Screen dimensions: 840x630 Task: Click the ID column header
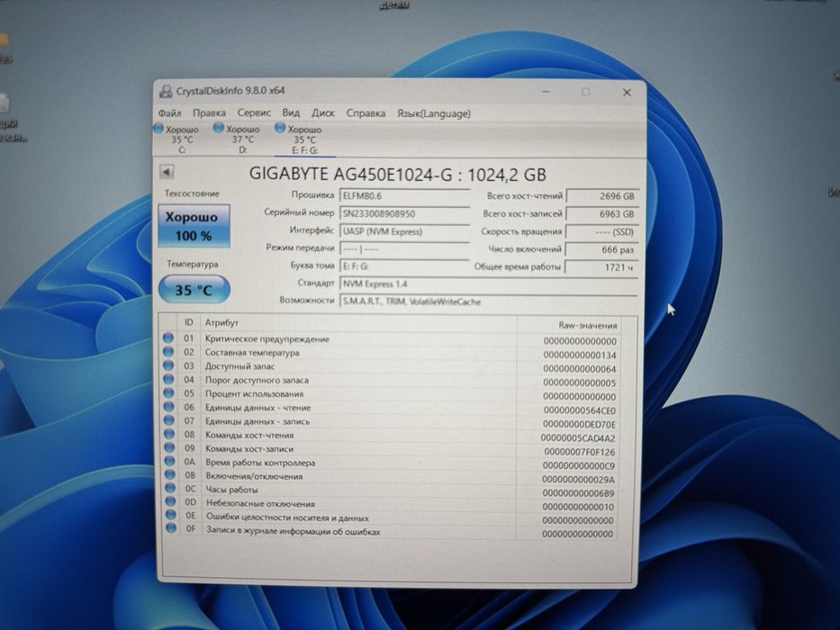pyautogui.click(x=188, y=322)
